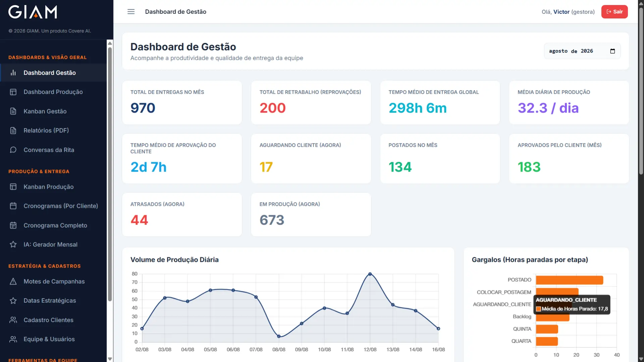Click the Motes de Campanhas triangle icon

click(13, 282)
